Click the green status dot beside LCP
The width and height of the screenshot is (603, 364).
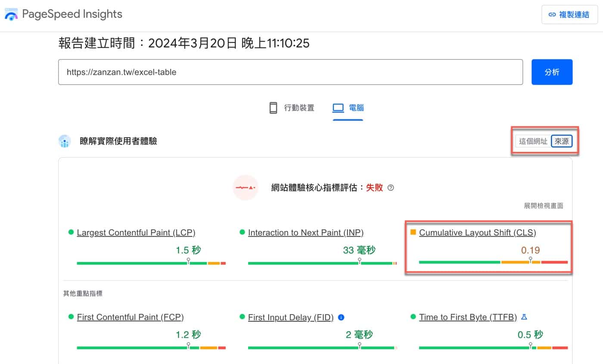point(71,232)
